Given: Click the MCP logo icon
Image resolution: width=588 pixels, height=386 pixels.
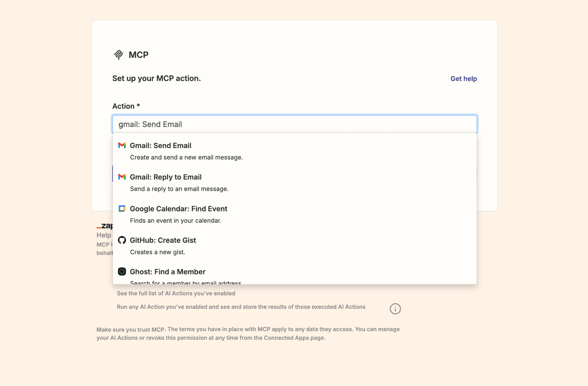Looking at the screenshot, I should pyautogui.click(x=119, y=55).
